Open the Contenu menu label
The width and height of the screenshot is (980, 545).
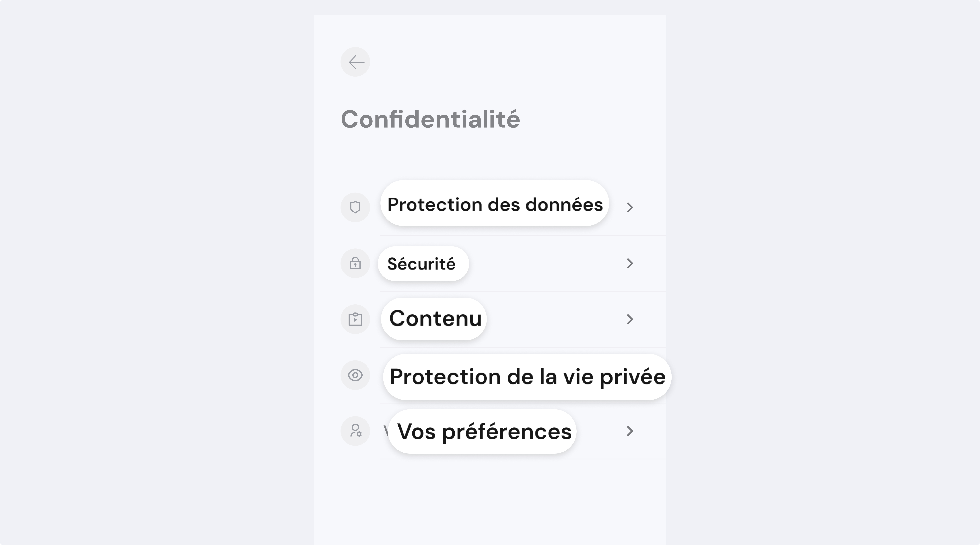[435, 318]
